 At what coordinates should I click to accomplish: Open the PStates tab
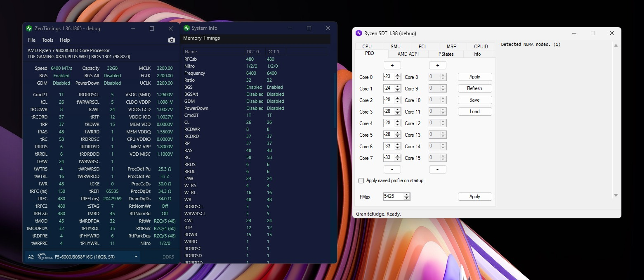pos(446,54)
